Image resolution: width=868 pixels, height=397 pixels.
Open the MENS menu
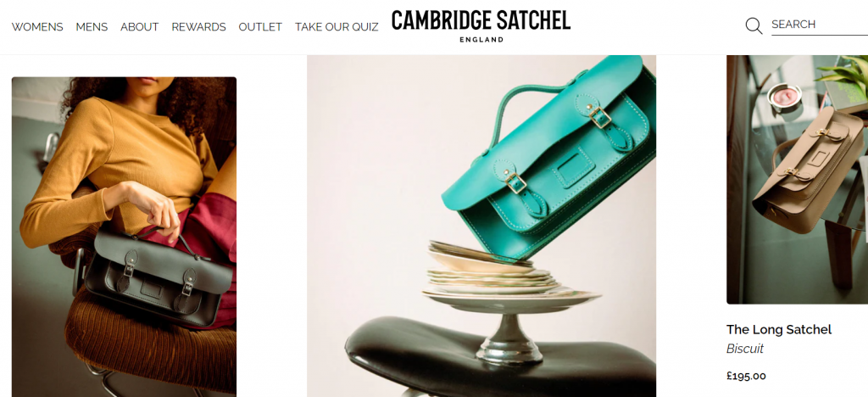pyautogui.click(x=92, y=26)
